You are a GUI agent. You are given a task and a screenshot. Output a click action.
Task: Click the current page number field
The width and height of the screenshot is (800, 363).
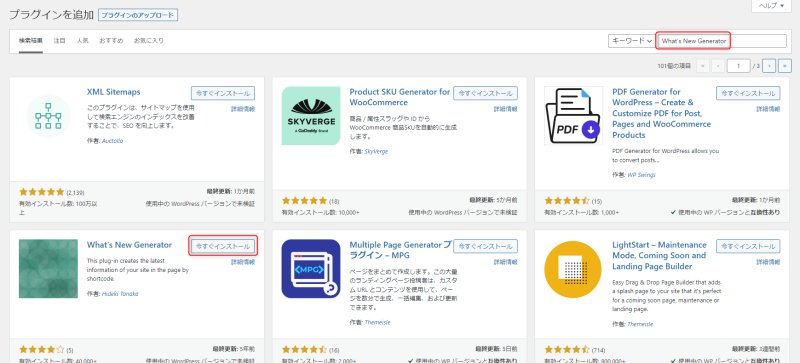click(739, 66)
